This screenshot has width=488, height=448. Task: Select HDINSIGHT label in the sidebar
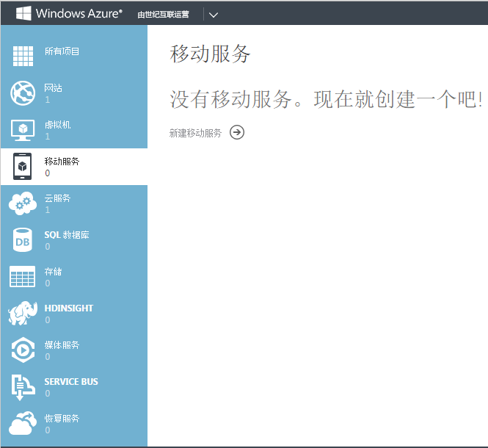point(68,308)
